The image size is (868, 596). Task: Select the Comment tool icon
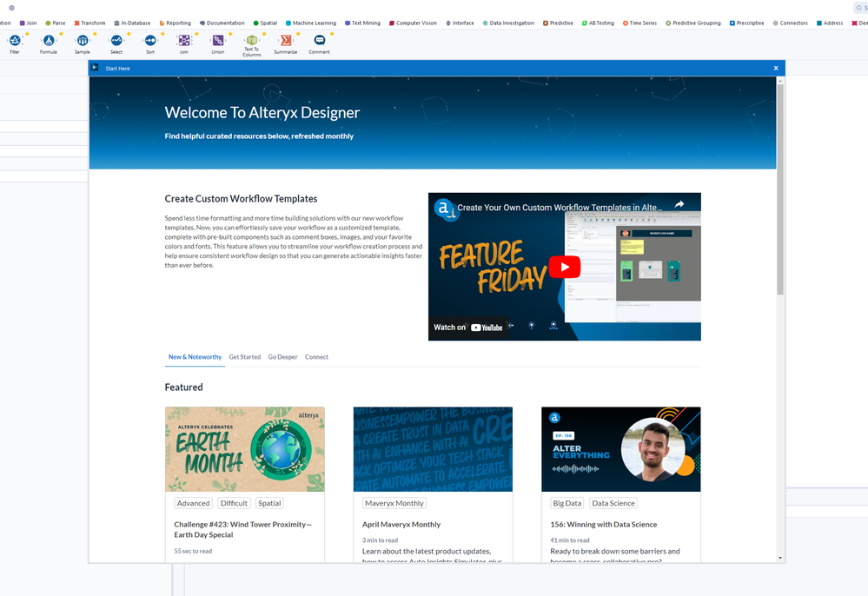(x=320, y=40)
